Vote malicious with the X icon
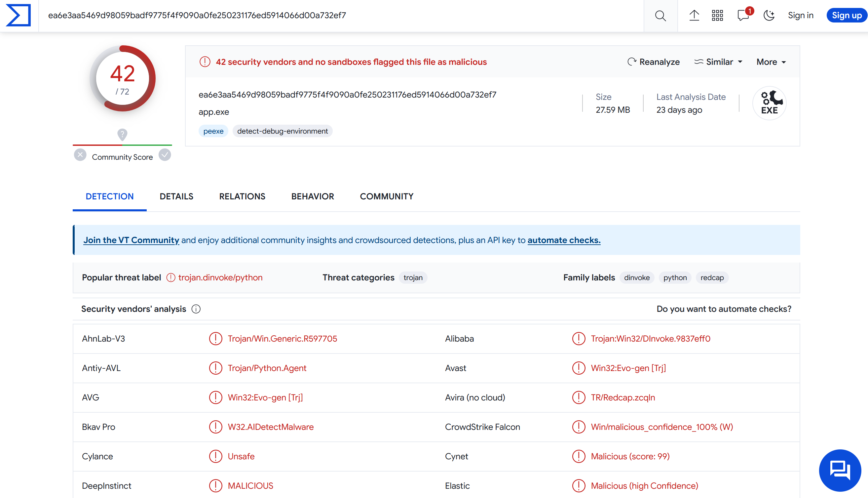This screenshot has height=498, width=868. [80, 155]
